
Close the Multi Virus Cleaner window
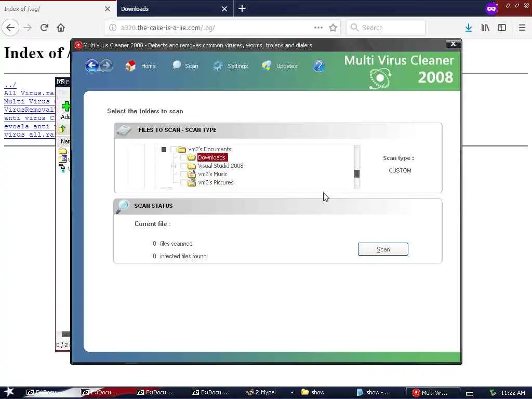tap(453, 44)
